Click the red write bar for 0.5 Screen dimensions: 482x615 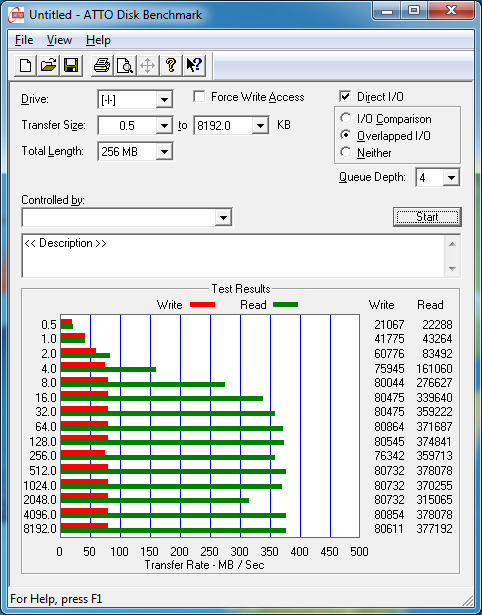coord(66,322)
